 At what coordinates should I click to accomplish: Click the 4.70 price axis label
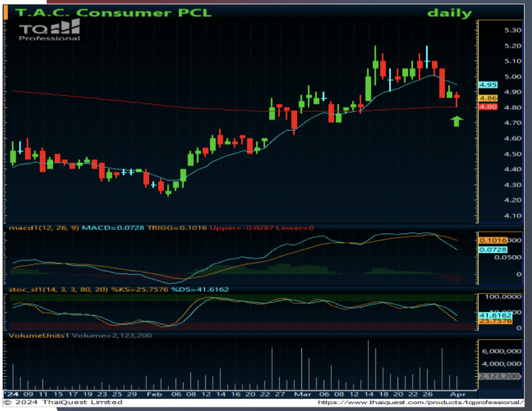(x=513, y=123)
